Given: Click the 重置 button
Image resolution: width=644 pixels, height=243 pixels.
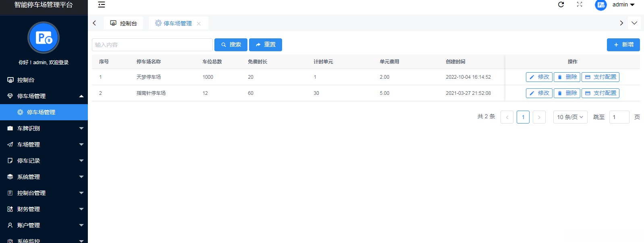Looking at the screenshot, I should (x=266, y=45).
